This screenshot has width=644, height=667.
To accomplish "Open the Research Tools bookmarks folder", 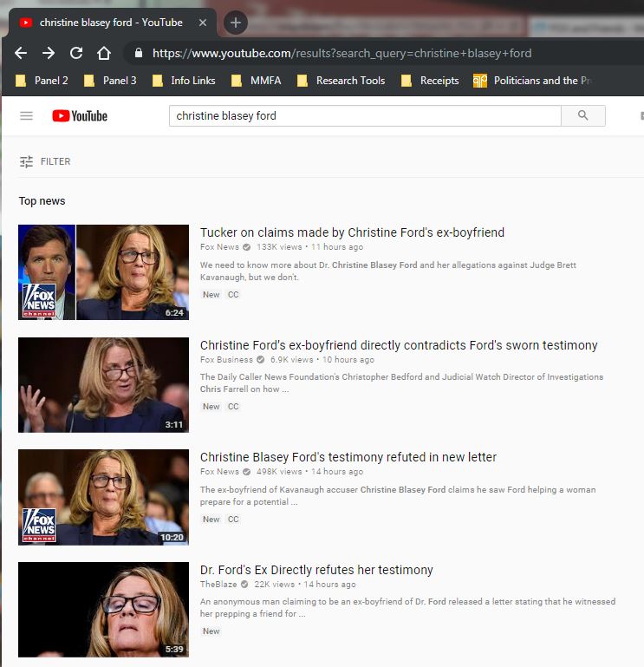I will tap(341, 81).
